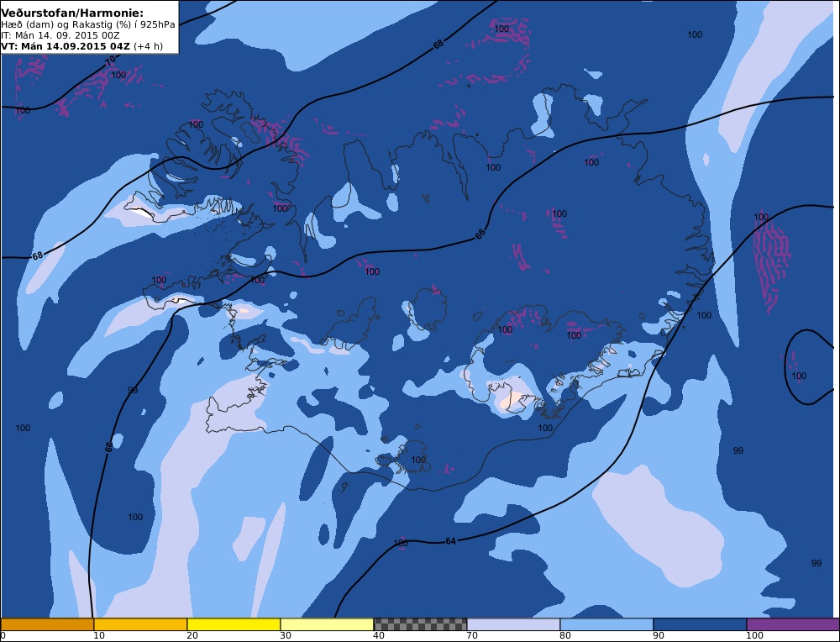Click the legend tick label '0'
Viewport: 840px width, 642px height.
click(3, 636)
